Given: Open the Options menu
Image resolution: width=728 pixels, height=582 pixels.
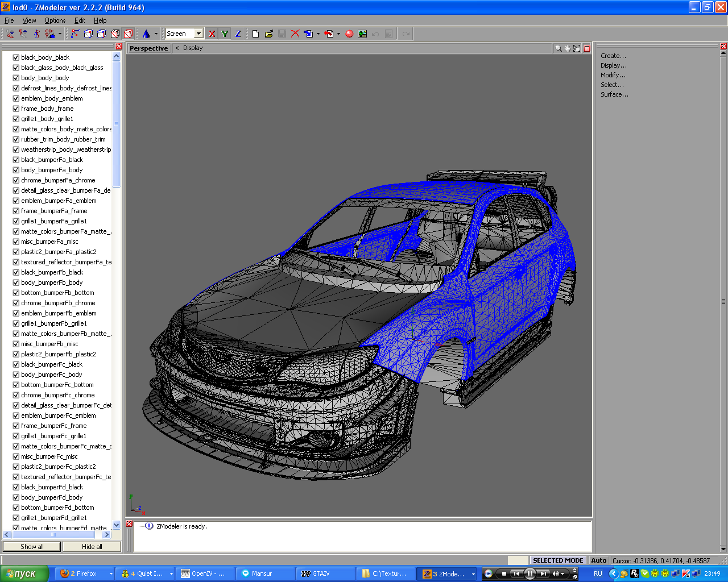Looking at the screenshot, I should [x=55, y=20].
